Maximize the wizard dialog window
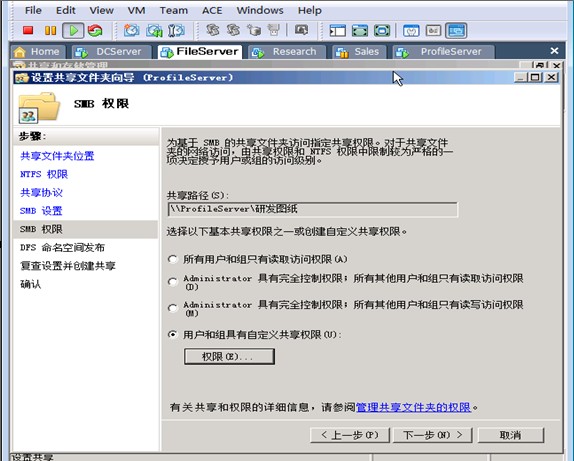 [x=535, y=77]
